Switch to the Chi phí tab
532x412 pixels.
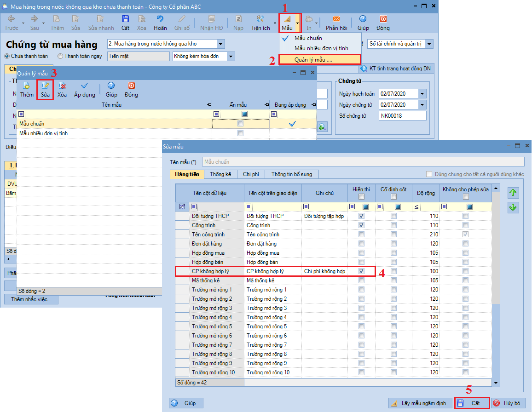[x=251, y=174]
